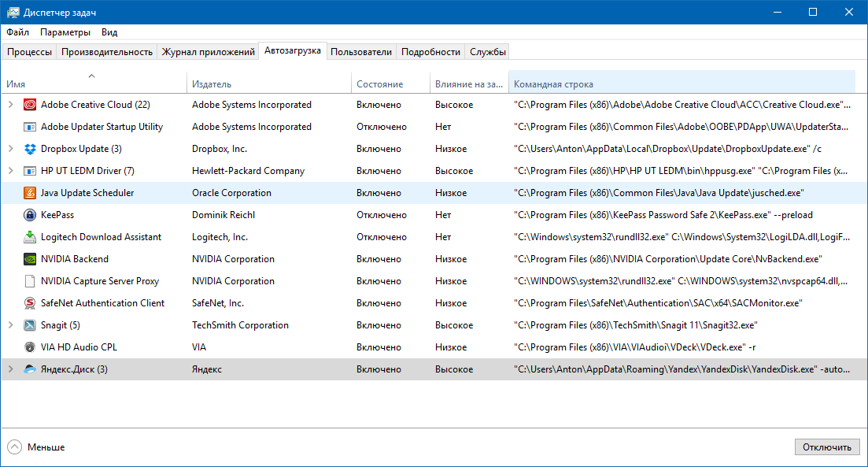Click the Hewlett-Packard Company publisher cell

249,171
